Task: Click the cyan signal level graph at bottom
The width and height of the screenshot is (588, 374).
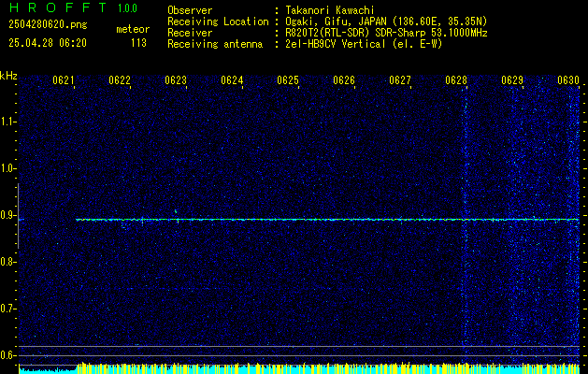Action: coord(299,368)
